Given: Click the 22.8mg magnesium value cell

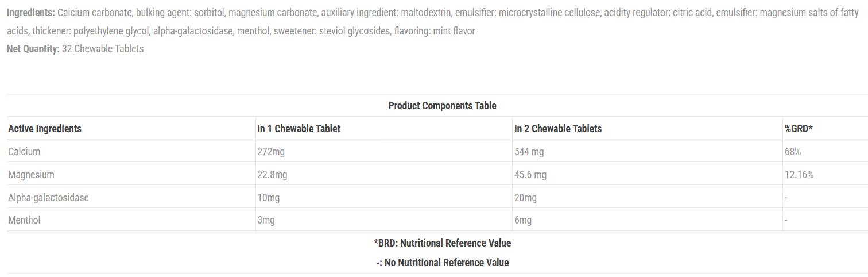Looking at the screenshot, I should tap(272, 175).
